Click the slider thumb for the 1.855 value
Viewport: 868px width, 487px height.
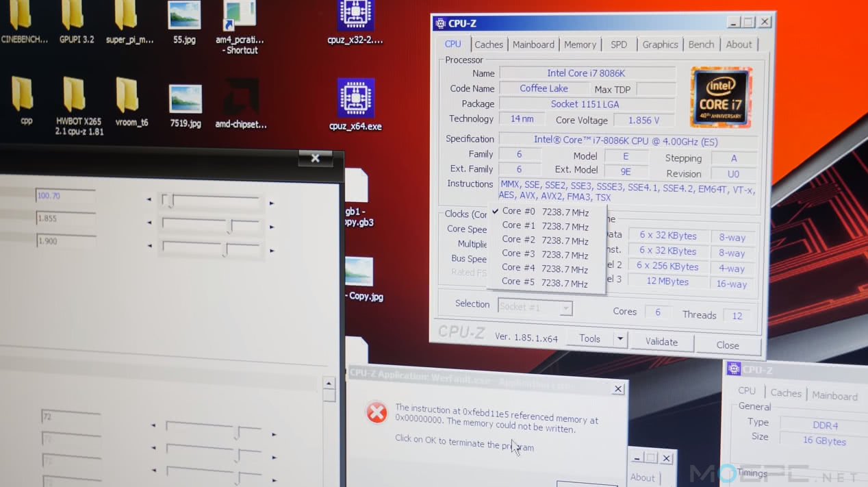[x=230, y=226]
